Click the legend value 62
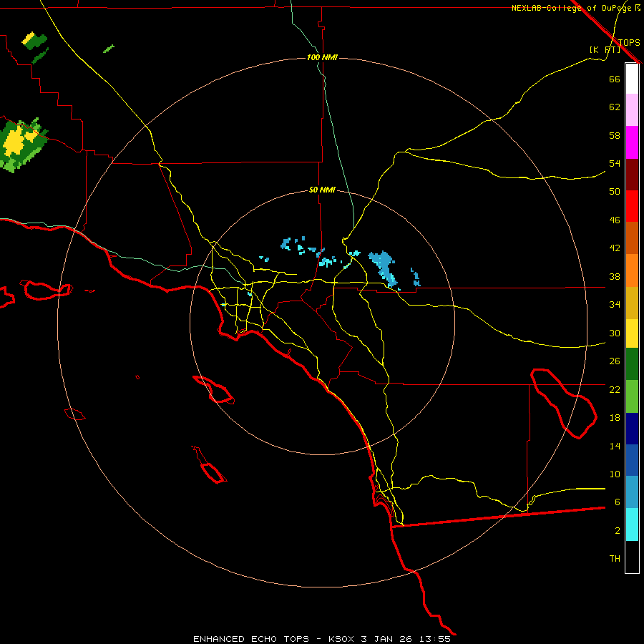644x644 pixels. pos(615,107)
